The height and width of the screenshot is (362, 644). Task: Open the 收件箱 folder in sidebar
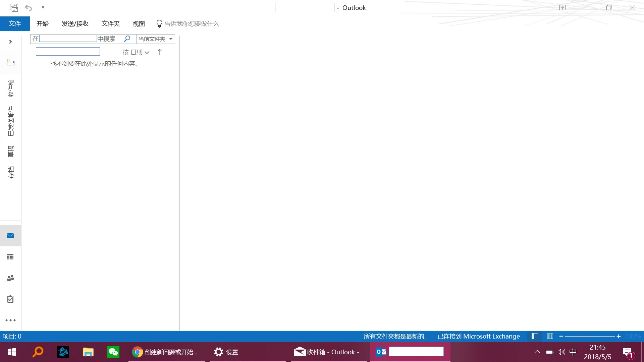tap(11, 88)
